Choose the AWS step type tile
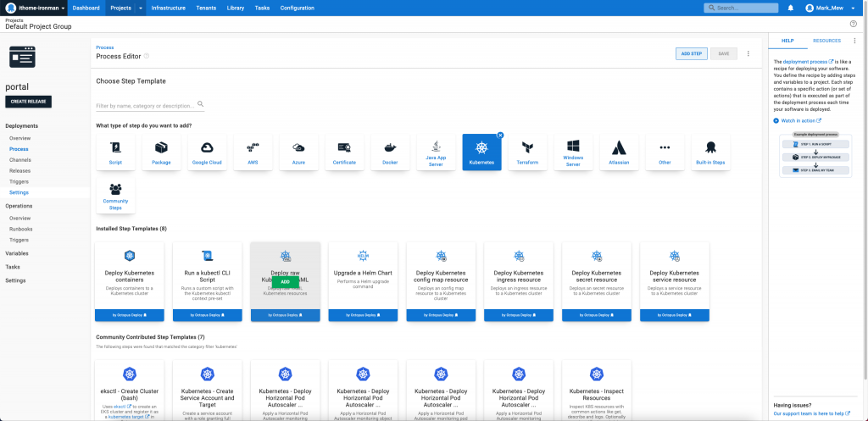Image resolution: width=868 pixels, height=421 pixels. click(x=253, y=152)
